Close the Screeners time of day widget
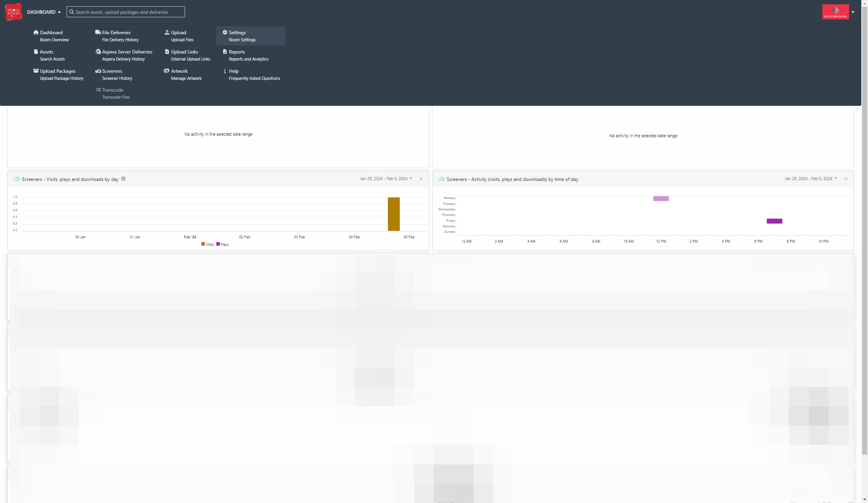Image resolution: width=868 pixels, height=503 pixels. 846,179
